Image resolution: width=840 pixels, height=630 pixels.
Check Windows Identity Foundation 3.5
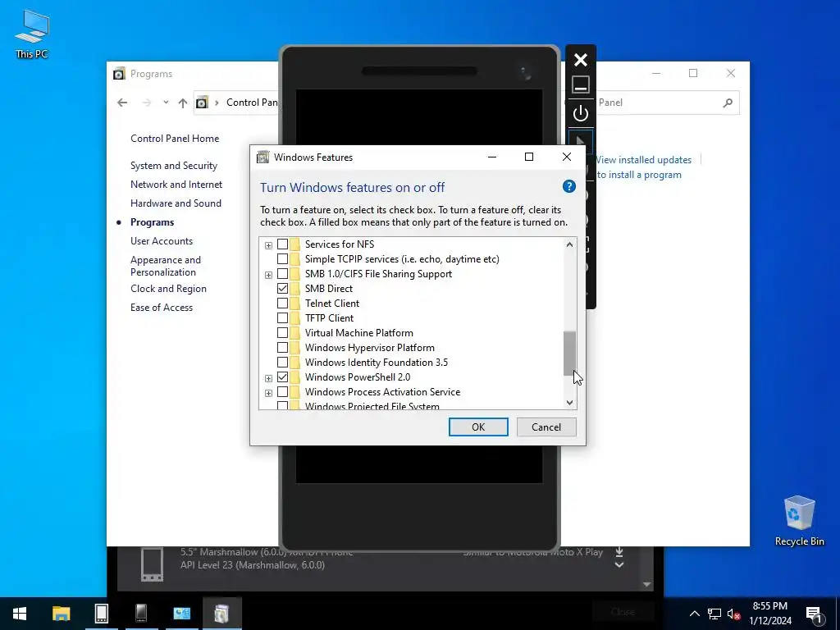click(282, 362)
